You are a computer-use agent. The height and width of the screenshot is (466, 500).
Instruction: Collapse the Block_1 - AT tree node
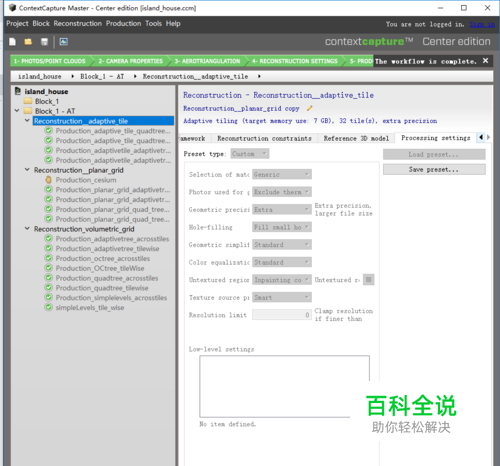[x=17, y=111]
